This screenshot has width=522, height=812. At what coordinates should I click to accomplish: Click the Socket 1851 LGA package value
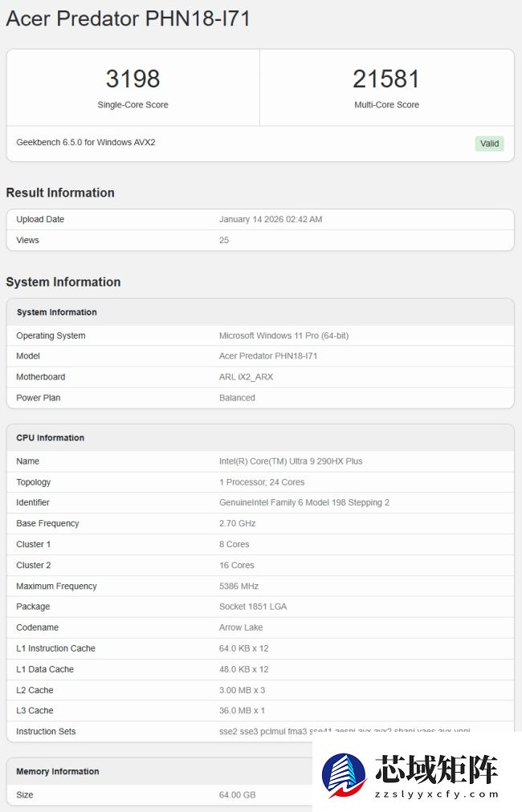coord(253,607)
